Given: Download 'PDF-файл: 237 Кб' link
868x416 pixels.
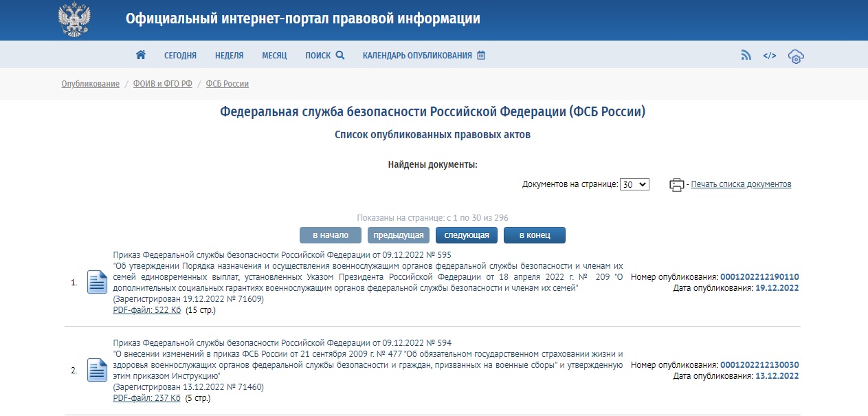Looking at the screenshot, I should (146, 397).
